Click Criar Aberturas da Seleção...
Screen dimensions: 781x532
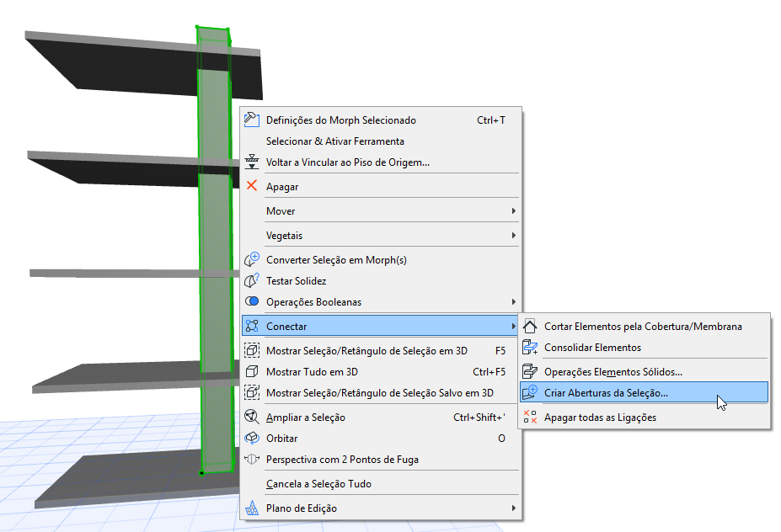coord(644,392)
